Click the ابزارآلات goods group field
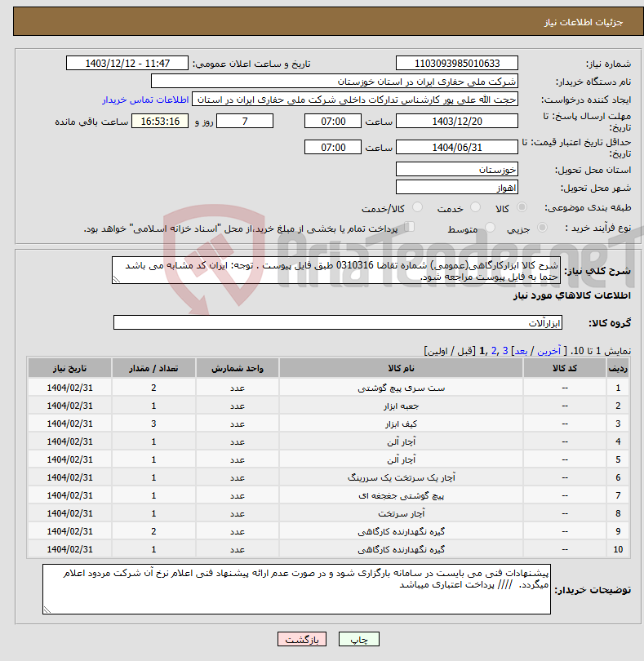 tap(338, 322)
